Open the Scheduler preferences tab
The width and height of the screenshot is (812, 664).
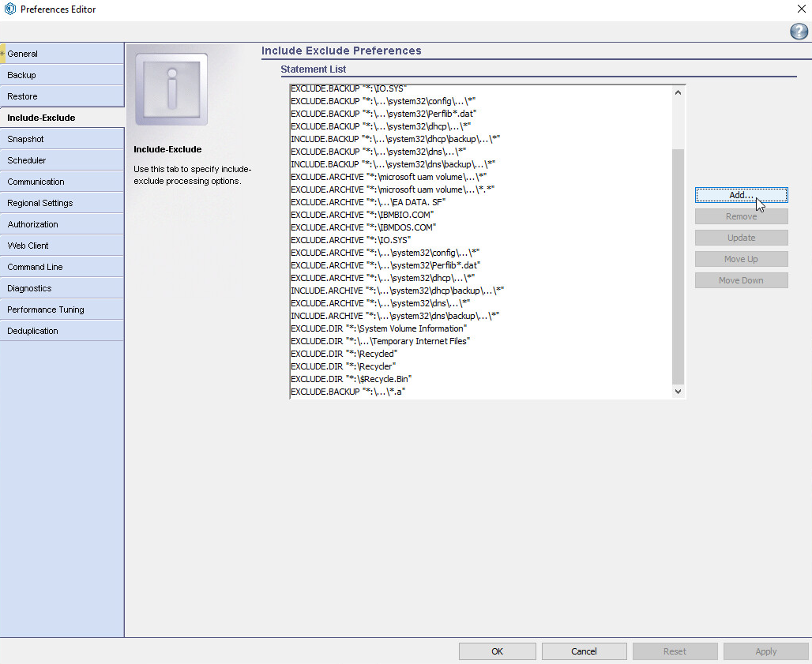click(62, 160)
